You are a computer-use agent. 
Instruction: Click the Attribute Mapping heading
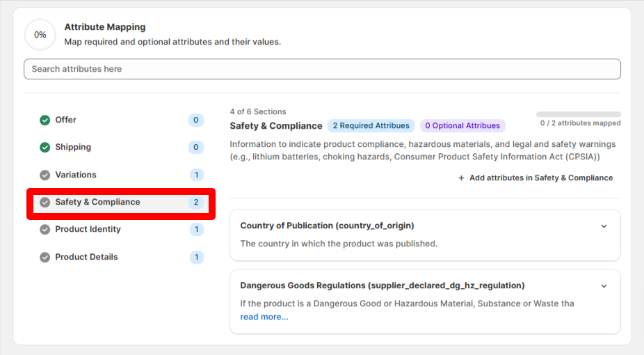click(105, 27)
